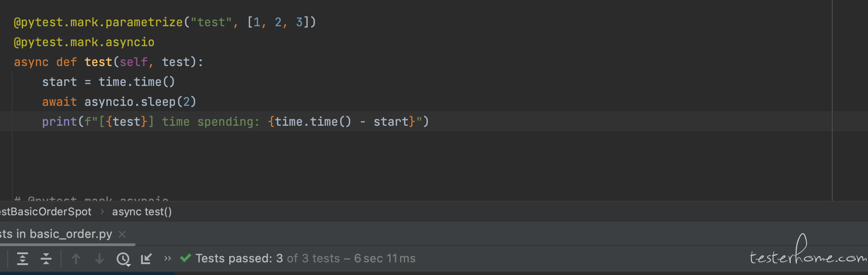868x275 pixels.
Task: Open the async test() breadcrumb
Action: click(142, 212)
